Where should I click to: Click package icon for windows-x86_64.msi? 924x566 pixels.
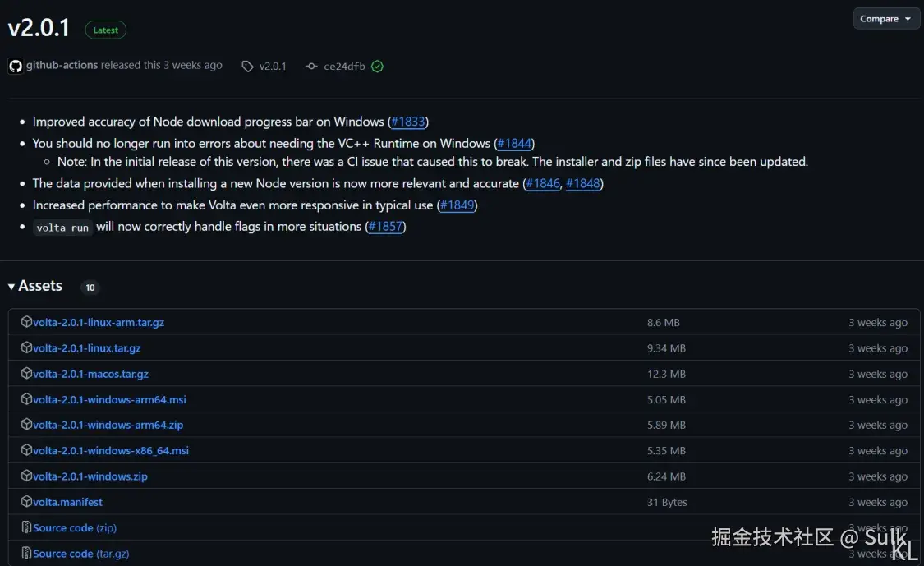coord(26,450)
